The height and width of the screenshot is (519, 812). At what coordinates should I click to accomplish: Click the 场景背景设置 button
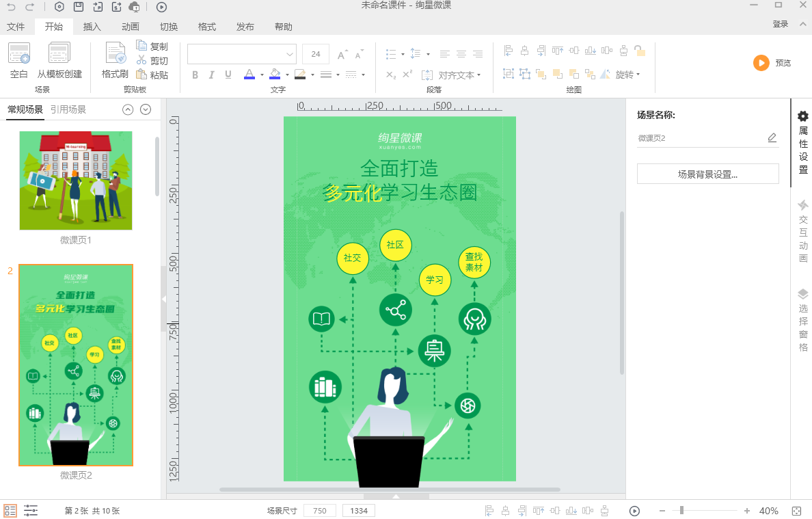pyautogui.click(x=707, y=173)
